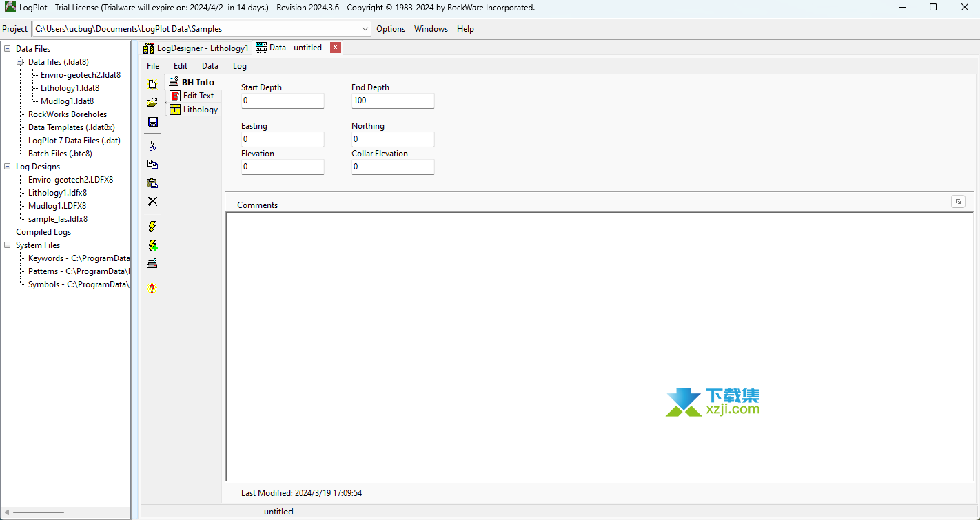Collapse the Data Files tree node
The height and width of the screenshot is (520, 980).
pos(8,49)
